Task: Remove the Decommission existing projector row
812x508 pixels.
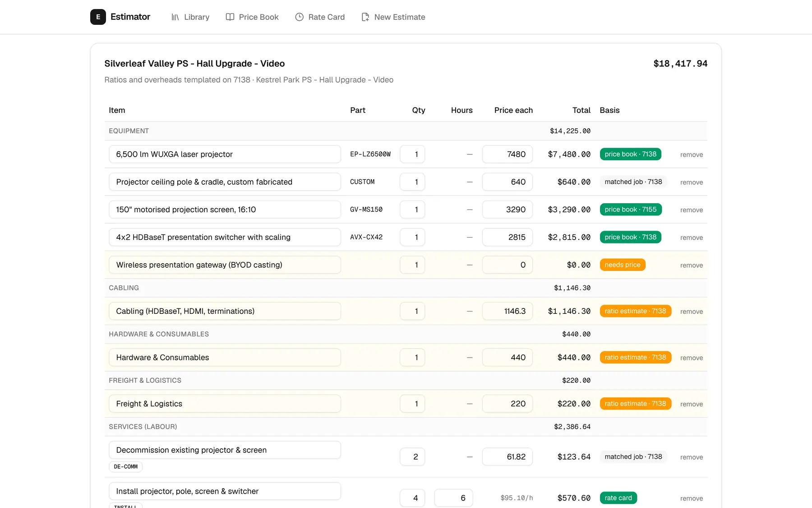Action: (x=692, y=457)
